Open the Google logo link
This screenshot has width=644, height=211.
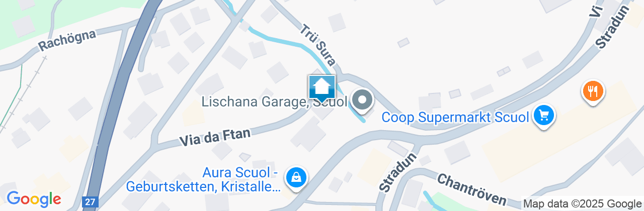point(34,199)
